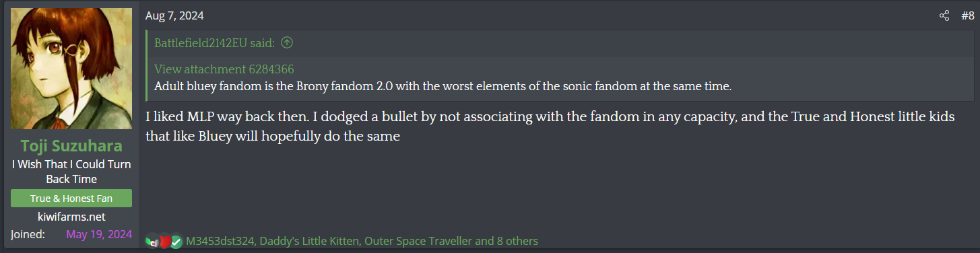Open Daddy's Little Kitten's profile link
980x253 pixels.
308,241
